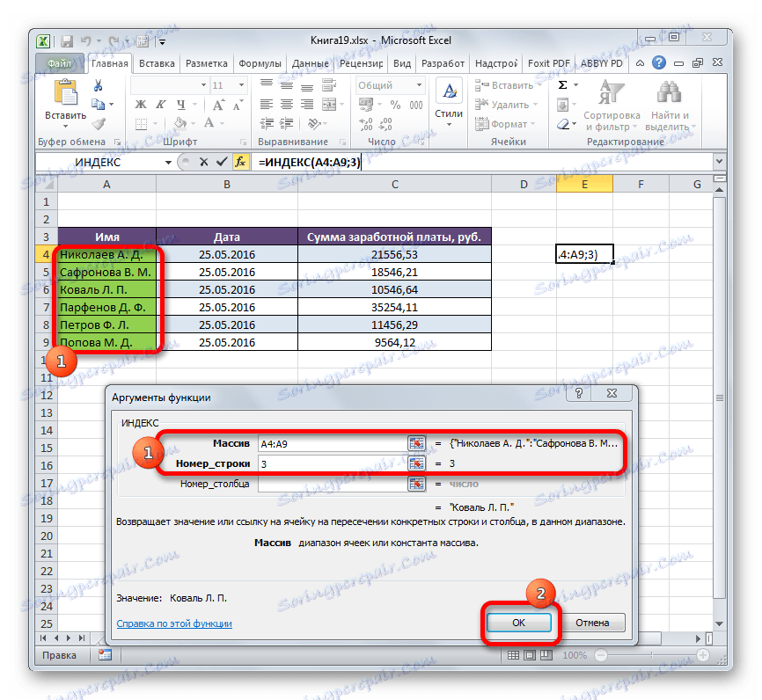
Task: Click the Номер_строки input field
Action: 333,463
